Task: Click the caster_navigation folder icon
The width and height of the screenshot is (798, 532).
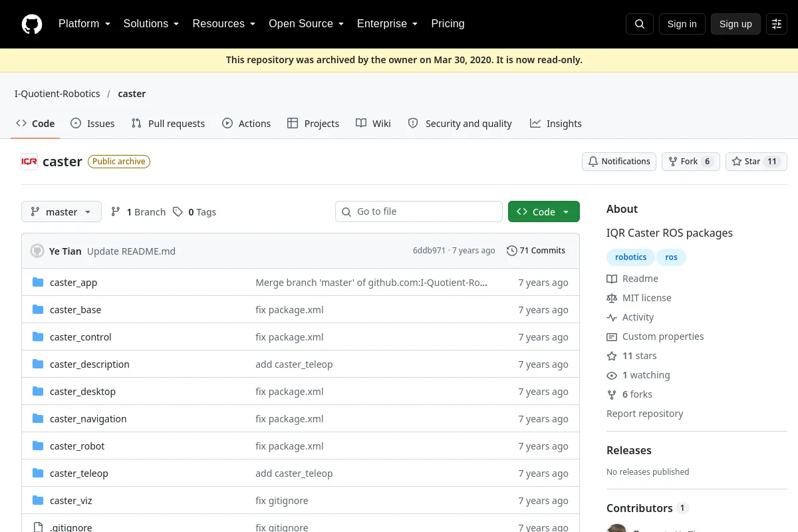Action: click(38, 419)
